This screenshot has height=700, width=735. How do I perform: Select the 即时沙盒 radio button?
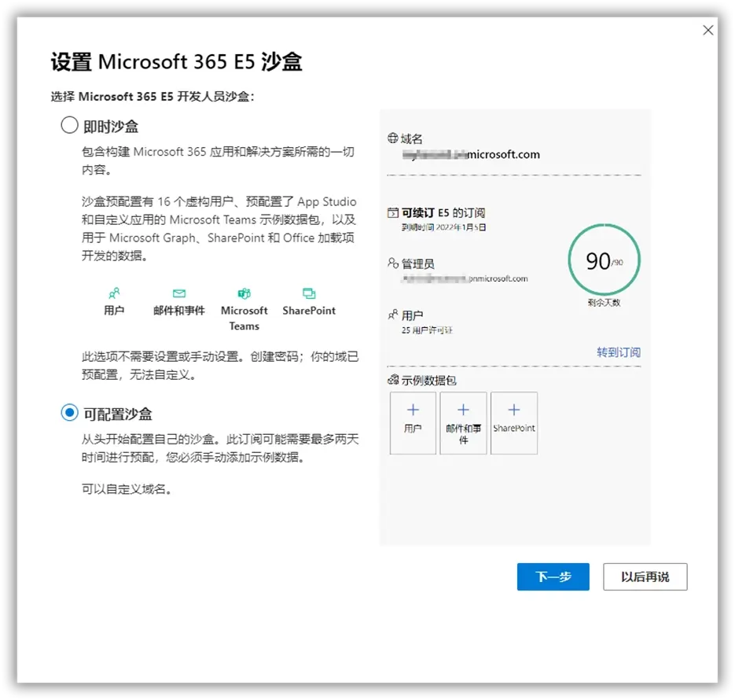point(69,125)
